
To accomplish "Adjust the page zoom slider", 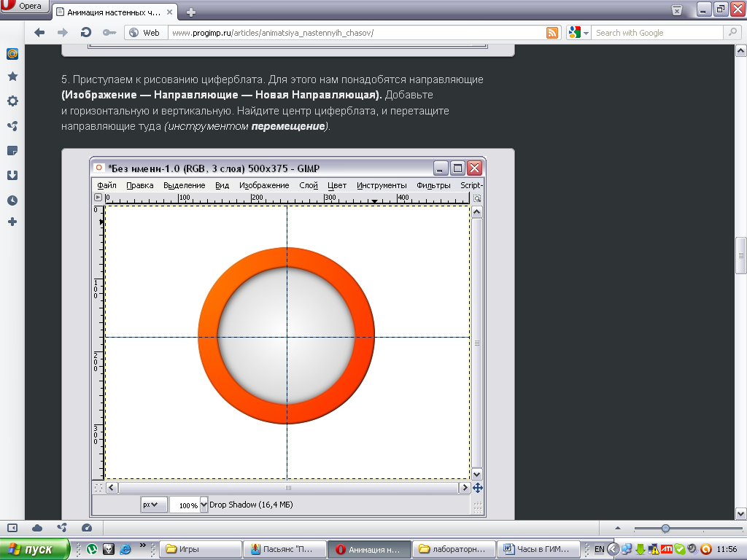I will point(665,528).
